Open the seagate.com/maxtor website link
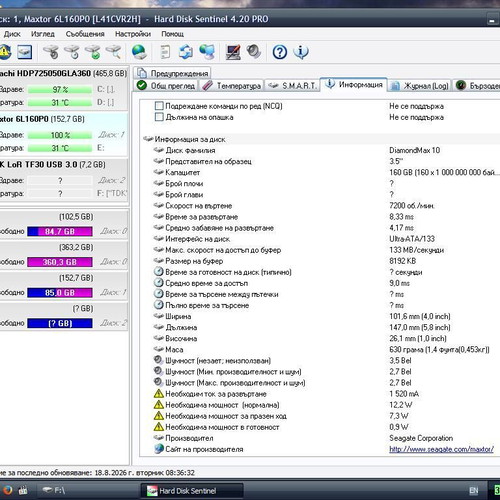500x500 pixels. [x=441, y=449]
